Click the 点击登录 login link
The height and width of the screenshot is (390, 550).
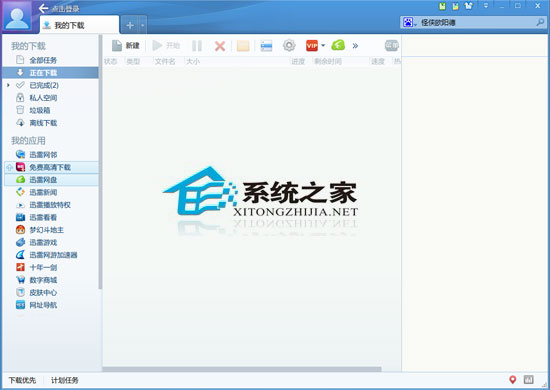point(66,9)
